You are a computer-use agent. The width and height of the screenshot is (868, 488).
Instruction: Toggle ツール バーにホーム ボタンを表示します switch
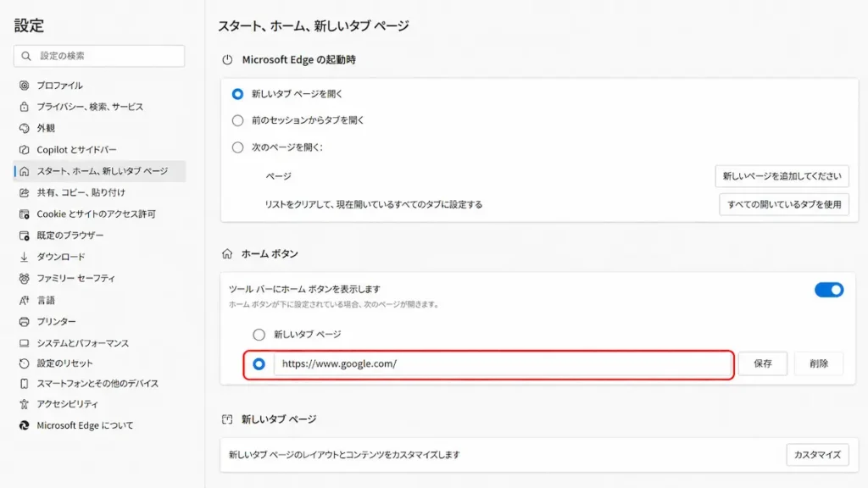[829, 290]
